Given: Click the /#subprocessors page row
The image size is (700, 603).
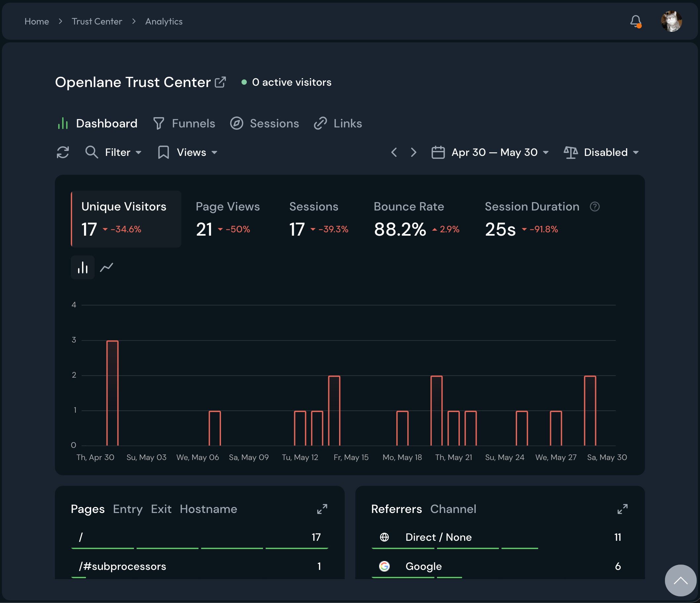Looking at the screenshot, I should 200,567.
